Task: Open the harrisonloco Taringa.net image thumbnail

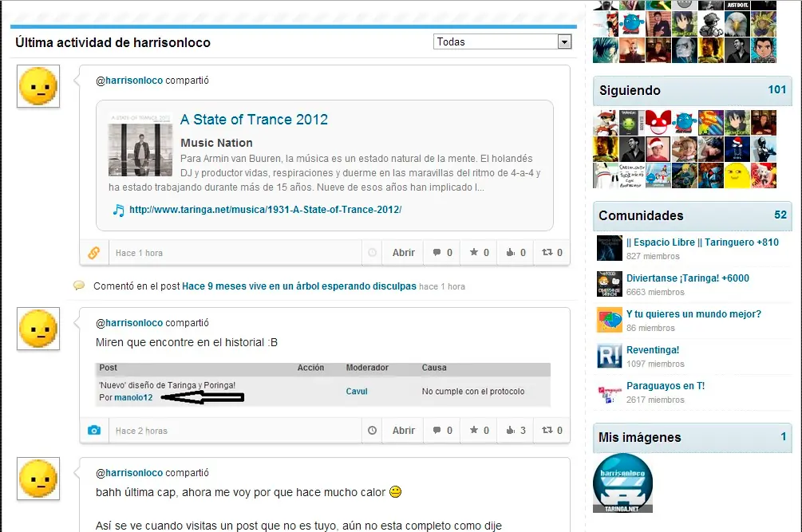Action: (x=622, y=483)
